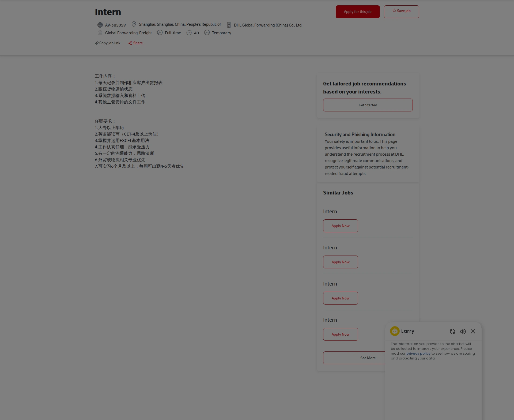Click Get Started for job recommendations
This screenshot has height=420, width=514.
368,105
